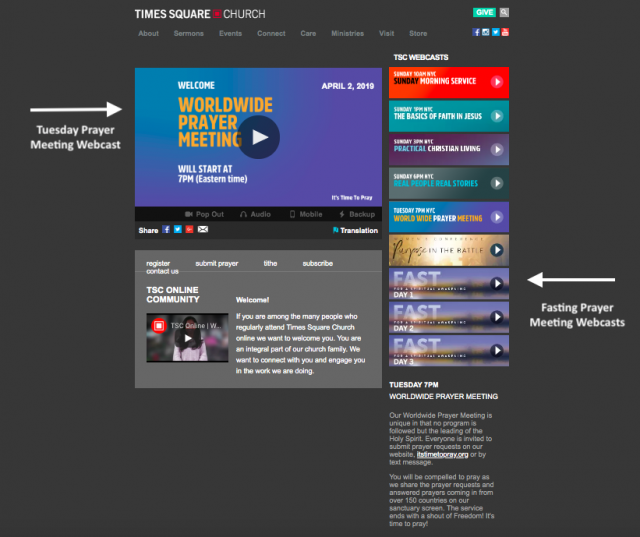Play the TSC Online community video thumbnail

tap(187, 338)
